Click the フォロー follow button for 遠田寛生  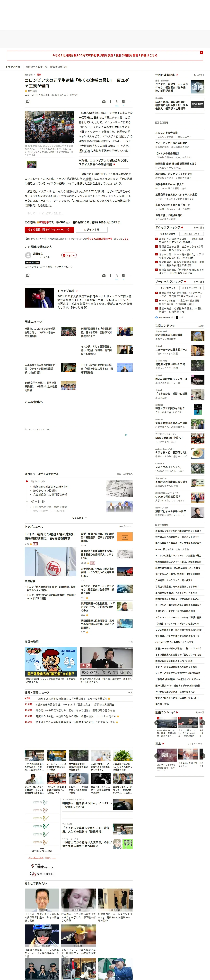click(69, 255)
